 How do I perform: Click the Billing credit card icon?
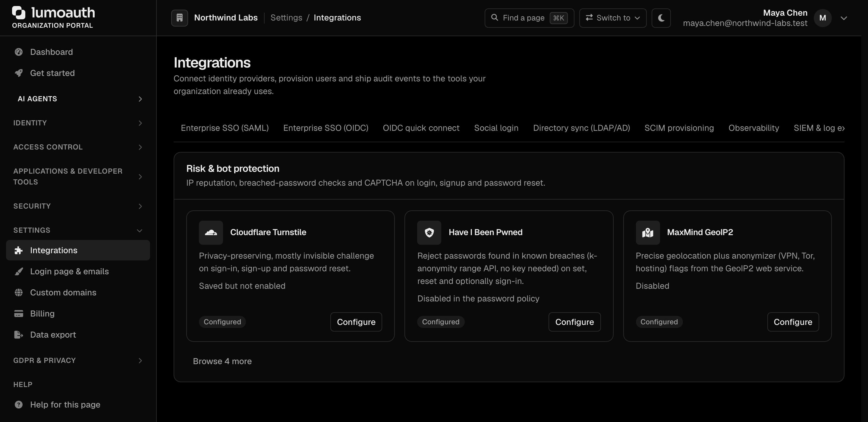(x=19, y=313)
